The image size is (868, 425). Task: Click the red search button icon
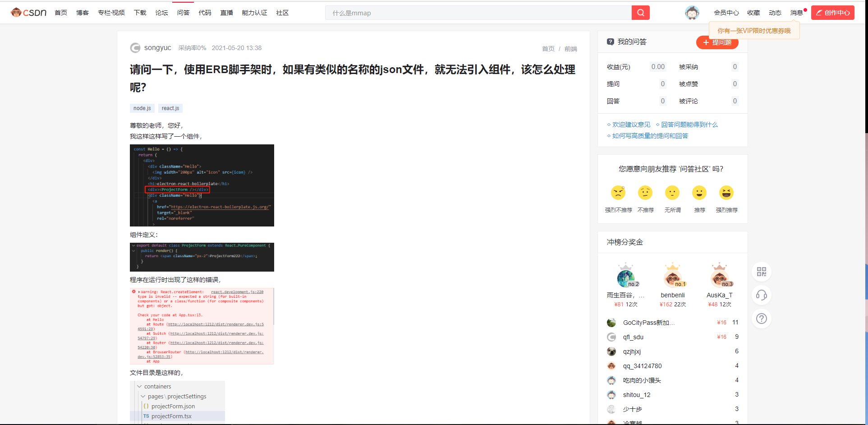[x=640, y=13]
